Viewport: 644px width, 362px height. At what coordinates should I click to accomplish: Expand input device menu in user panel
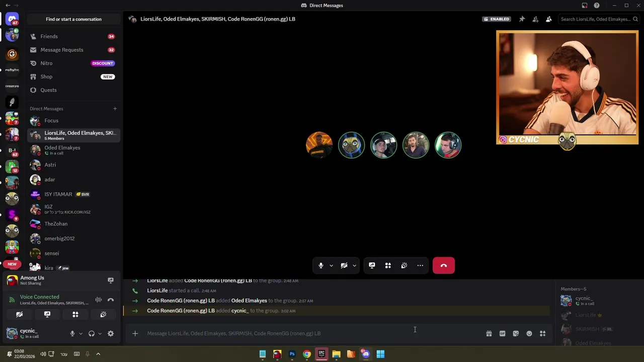[x=80, y=333]
